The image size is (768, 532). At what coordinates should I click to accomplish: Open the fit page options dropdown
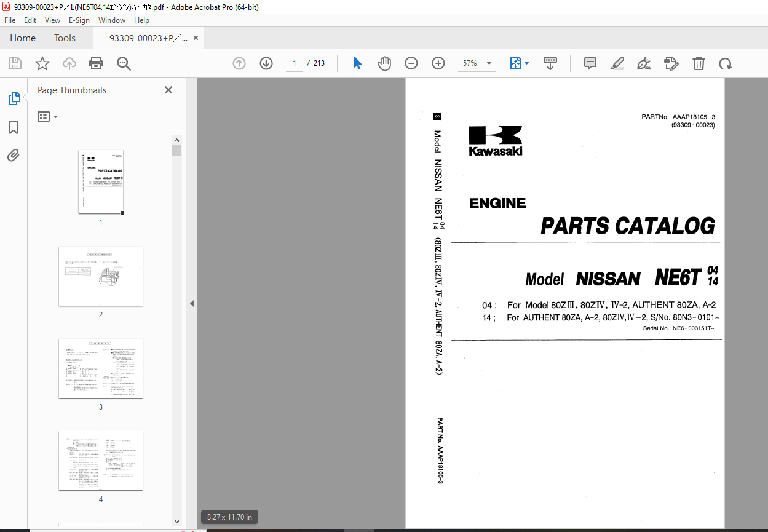[526, 63]
